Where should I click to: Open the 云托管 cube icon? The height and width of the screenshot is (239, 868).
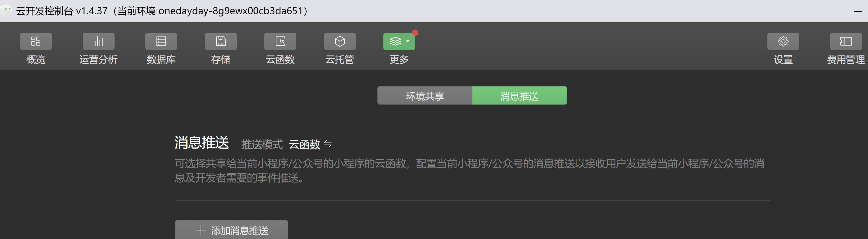point(340,41)
